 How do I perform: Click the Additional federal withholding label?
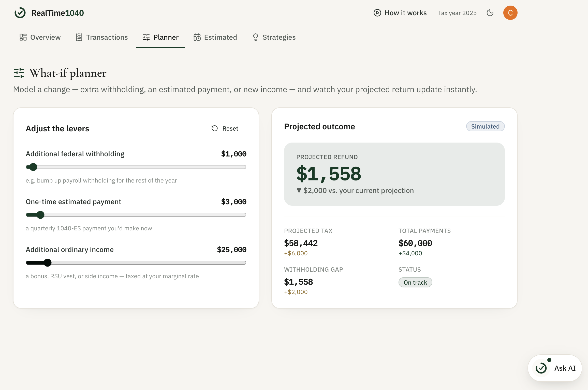point(75,154)
